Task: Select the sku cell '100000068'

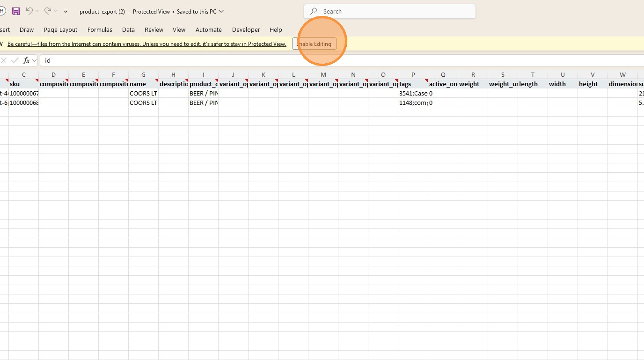Action: (x=24, y=103)
